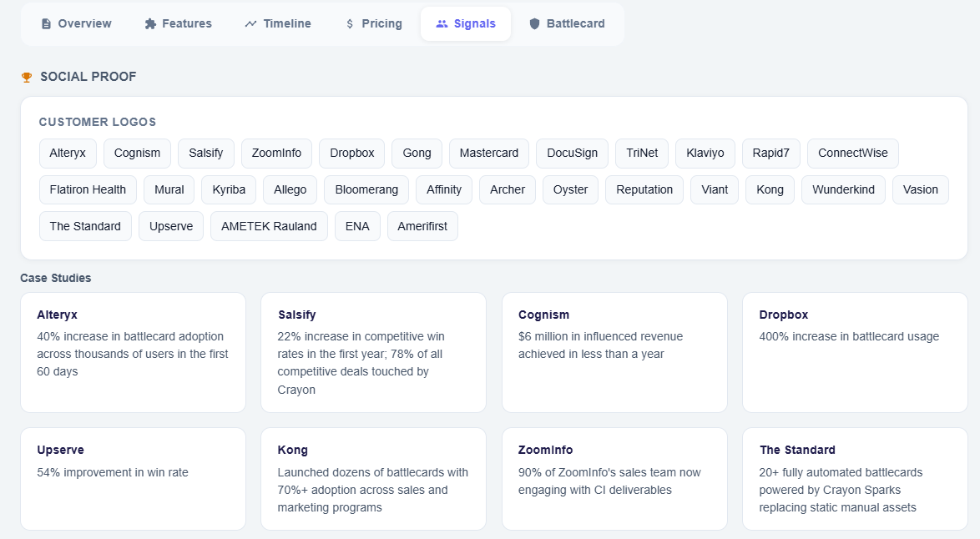Click the trophy icon next to Social Proof

click(x=26, y=76)
